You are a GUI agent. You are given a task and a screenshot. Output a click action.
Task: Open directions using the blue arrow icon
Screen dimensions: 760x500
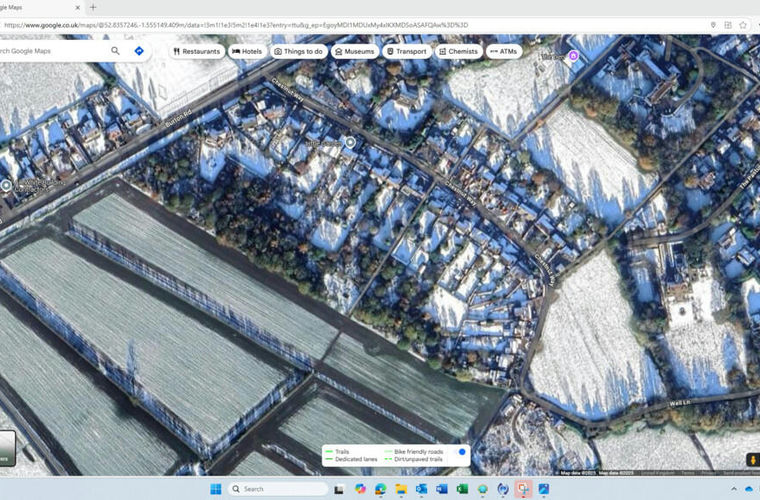(139, 51)
